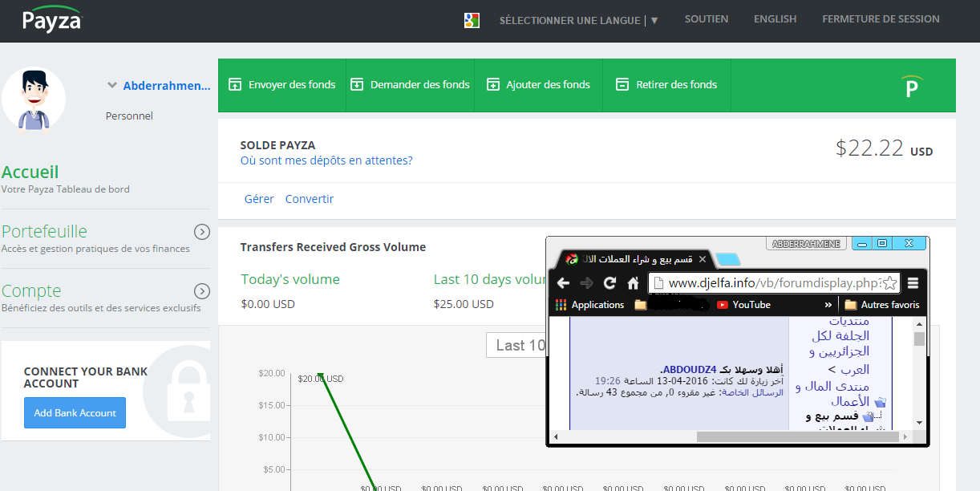Open the Chrome hamburger menu
Image resolution: width=980 pixels, height=491 pixels.
[913, 282]
